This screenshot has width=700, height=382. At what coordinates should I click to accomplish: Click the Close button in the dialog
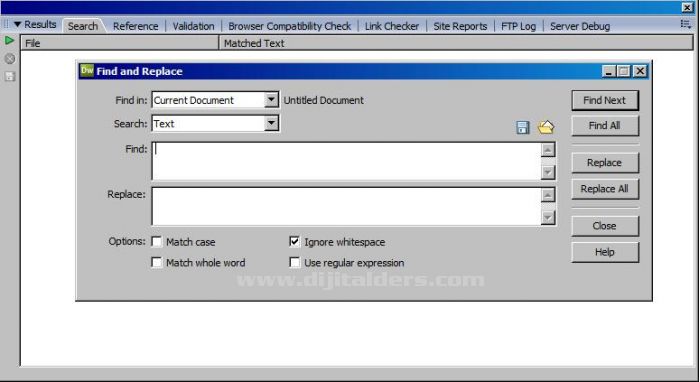605,226
